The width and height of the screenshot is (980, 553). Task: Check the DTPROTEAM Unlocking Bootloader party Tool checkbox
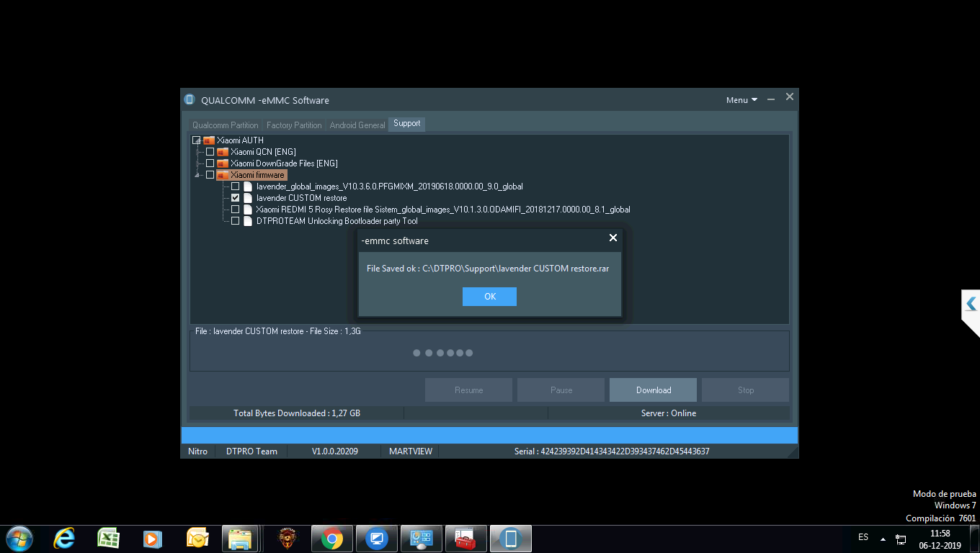[x=236, y=221]
